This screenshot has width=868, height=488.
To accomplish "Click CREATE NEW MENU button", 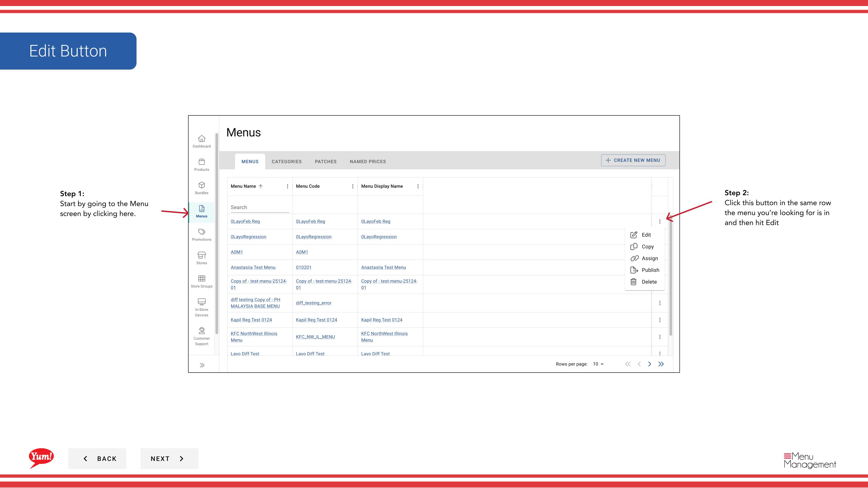I will [633, 160].
